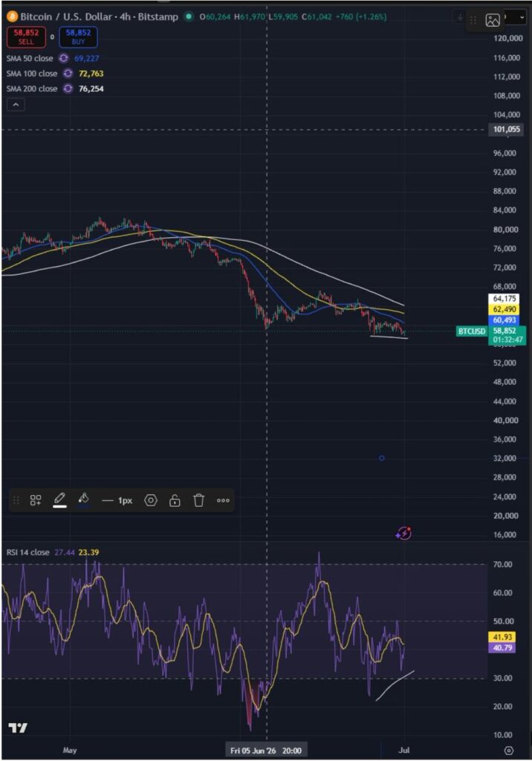The width and height of the screenshot is (532, 761).
Task: Click the SMA 100 value 72,763
Action: pyautogui.click(x=91, y=74)
